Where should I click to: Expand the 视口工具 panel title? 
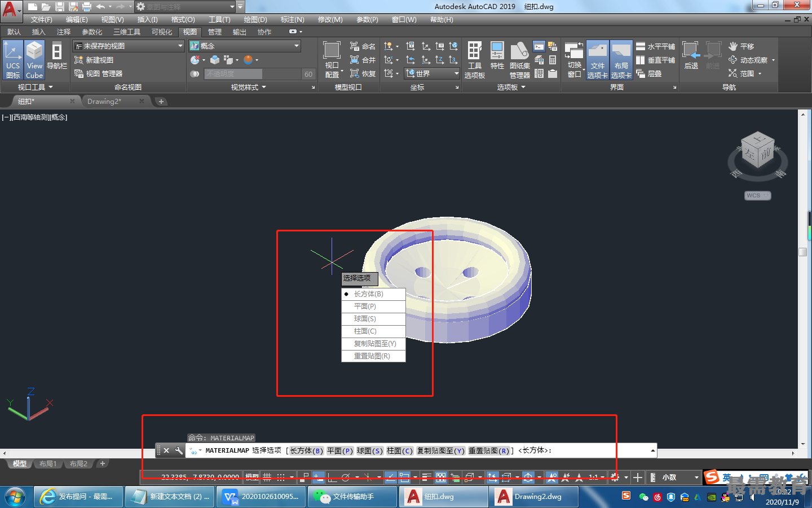click(x=35, y=87)
